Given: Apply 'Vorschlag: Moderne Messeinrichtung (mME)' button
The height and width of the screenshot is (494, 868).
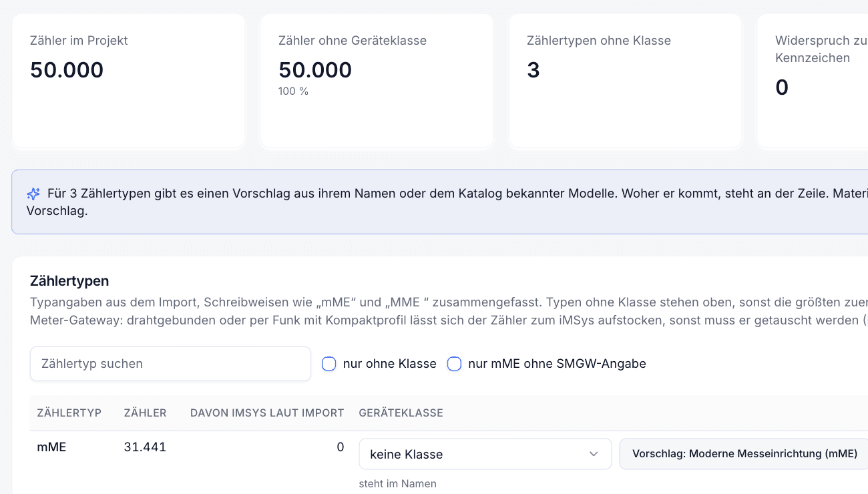Looking at the screenshot, I should coord(744,454).
